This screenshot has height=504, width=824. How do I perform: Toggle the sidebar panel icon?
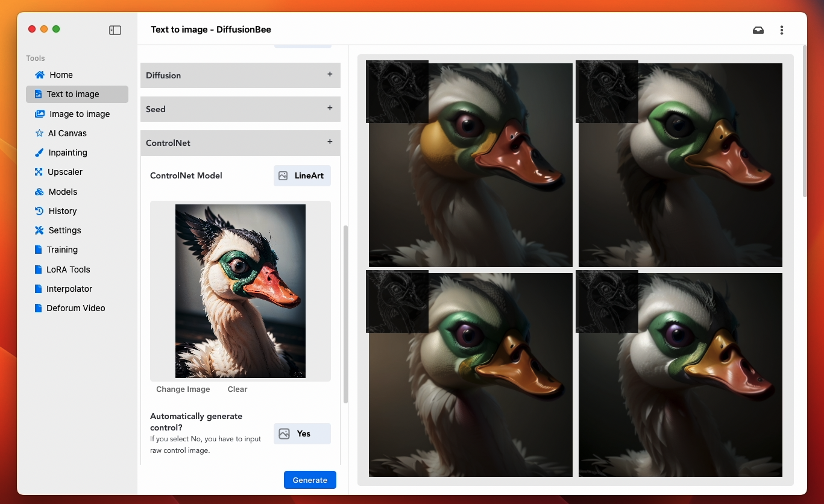tap(115, 30)
